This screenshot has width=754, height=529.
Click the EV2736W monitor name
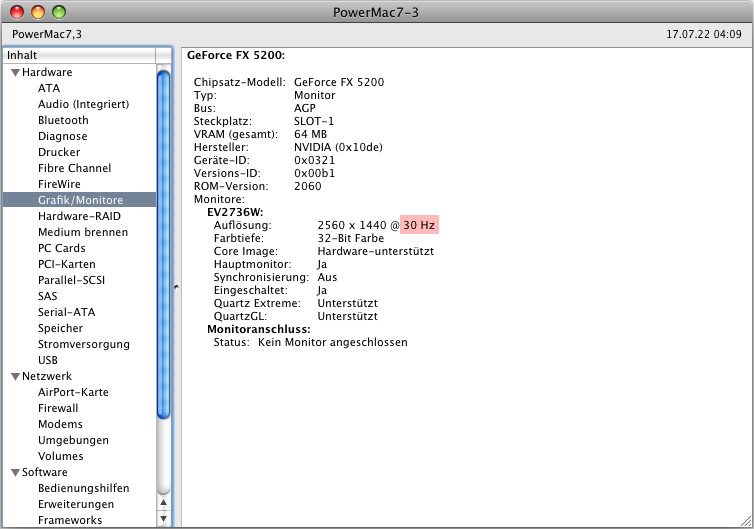tap(235, 212)
